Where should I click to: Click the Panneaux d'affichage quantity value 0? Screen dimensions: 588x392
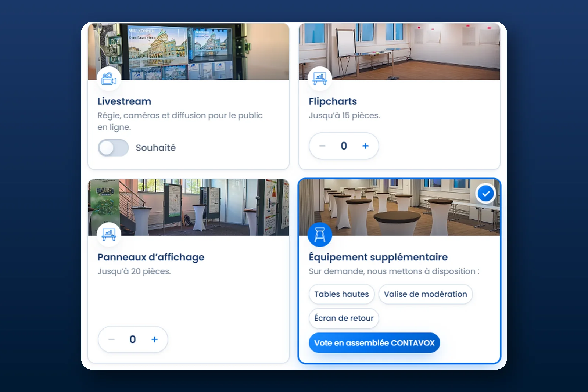coord(133,339)
